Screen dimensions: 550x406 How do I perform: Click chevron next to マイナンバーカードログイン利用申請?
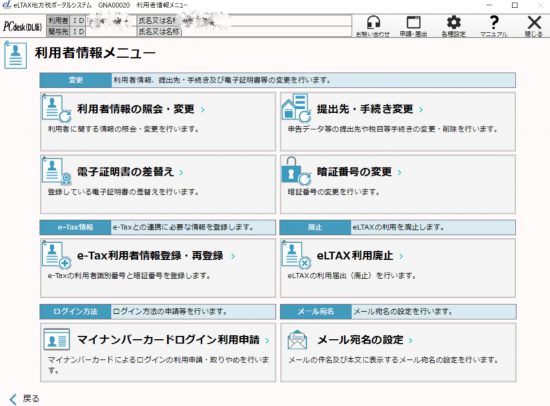coord(267,340)
